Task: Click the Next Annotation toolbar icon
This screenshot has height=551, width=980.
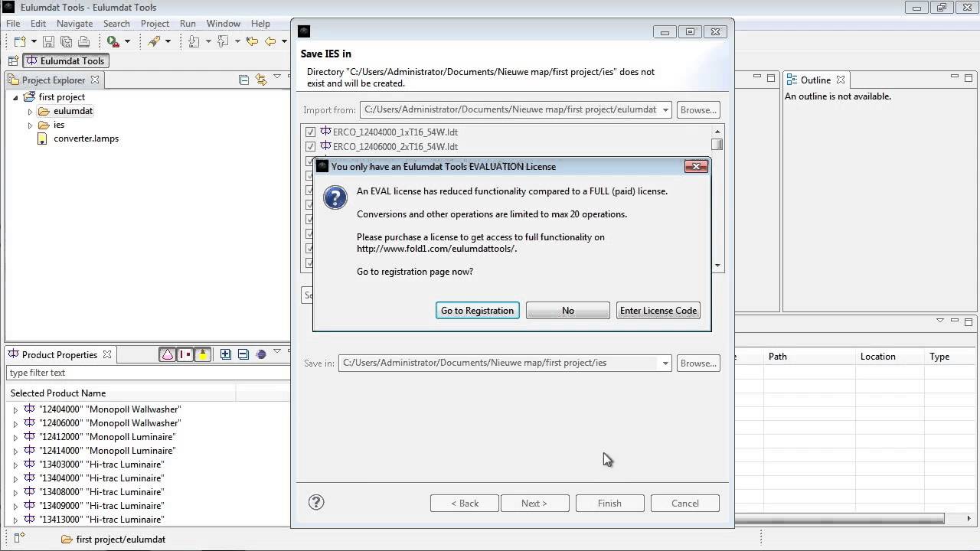Action: point(194,41)
